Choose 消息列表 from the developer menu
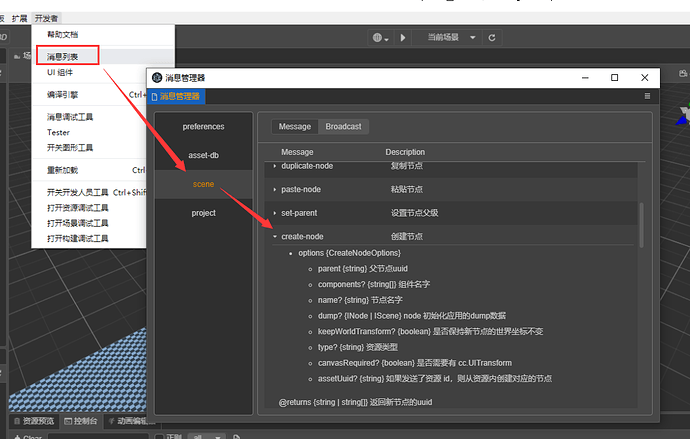This screenshot has width=690, height=439. pyautogui.click(x=62, y=57)
